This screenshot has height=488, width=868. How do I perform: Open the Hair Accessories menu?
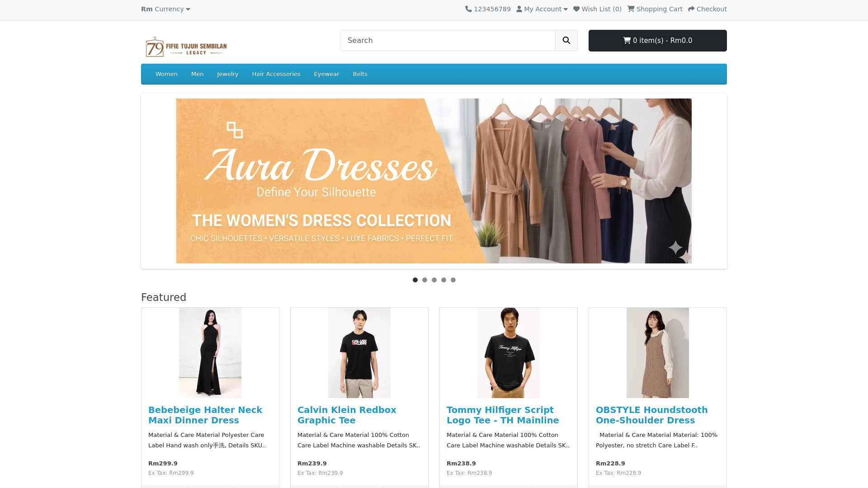pyautogui.click(x=276, y=74)
